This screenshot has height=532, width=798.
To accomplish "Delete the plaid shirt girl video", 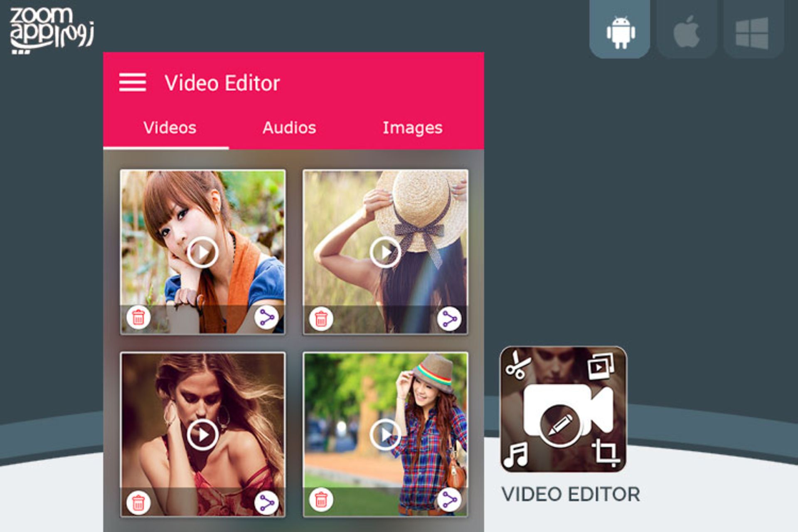I will point(321,500).
